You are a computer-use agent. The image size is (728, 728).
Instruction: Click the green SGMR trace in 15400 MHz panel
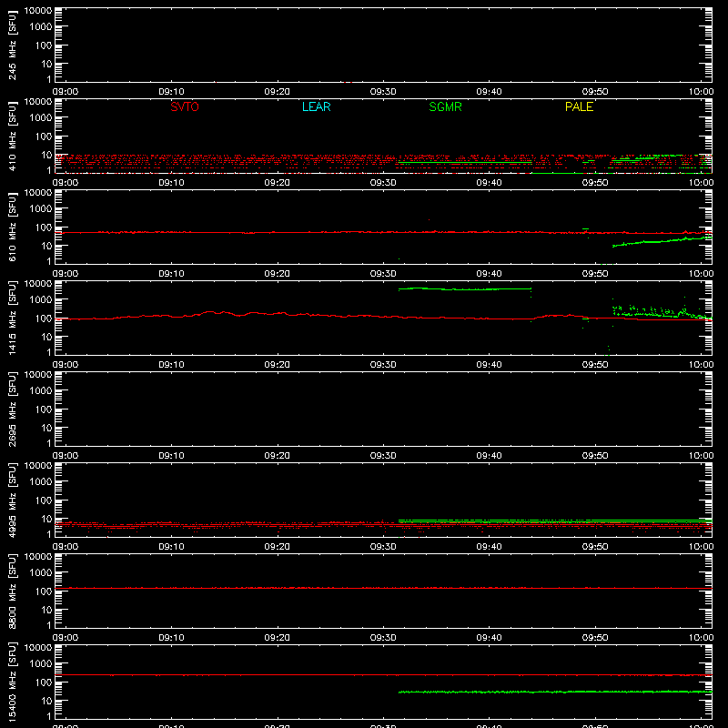555,692
